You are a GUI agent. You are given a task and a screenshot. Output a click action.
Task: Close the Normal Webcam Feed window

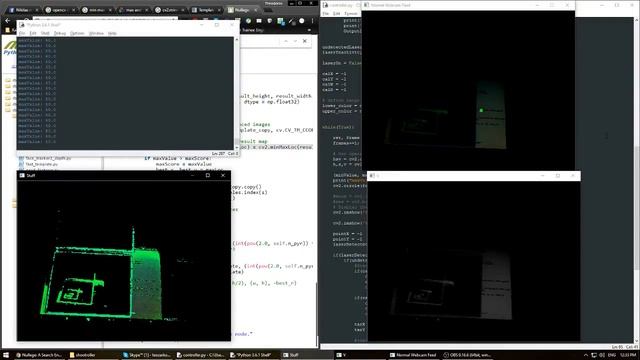pyautogui.click(x=567, y=5)
